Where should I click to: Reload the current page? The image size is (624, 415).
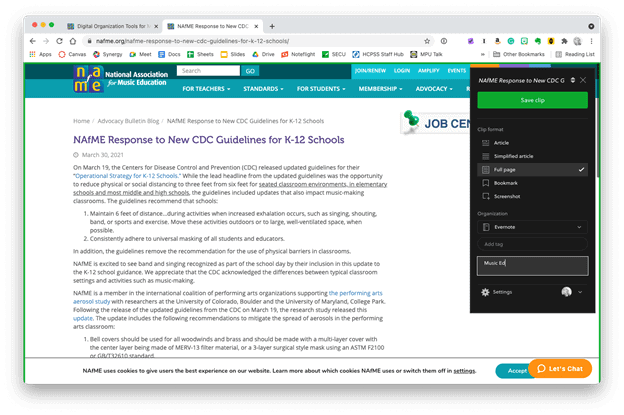coord(59,41)
